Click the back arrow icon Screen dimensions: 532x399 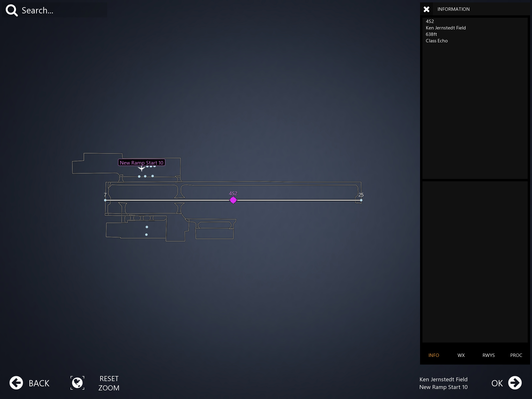coord(16,383)
